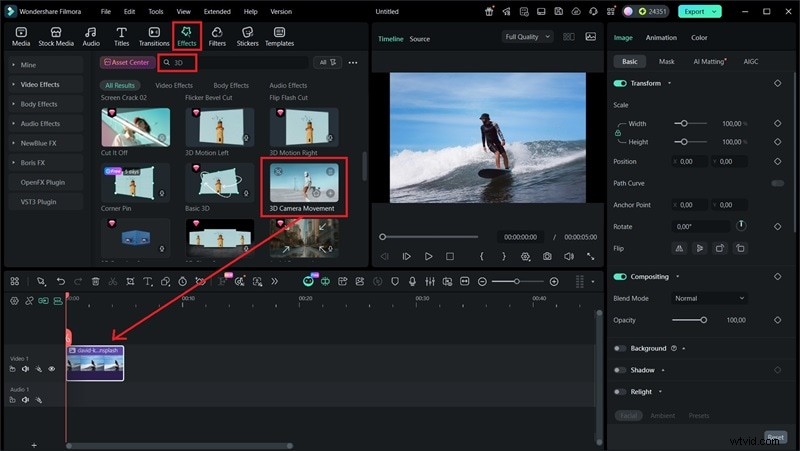
Task: Hide the Video 1 track
Action: (52, 369)
